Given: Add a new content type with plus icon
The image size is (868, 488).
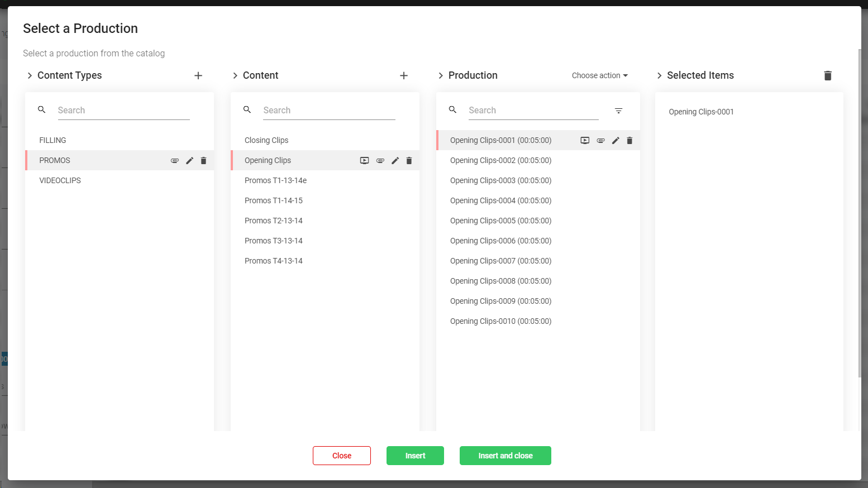Looking at the screenshot, I should 198,75.
